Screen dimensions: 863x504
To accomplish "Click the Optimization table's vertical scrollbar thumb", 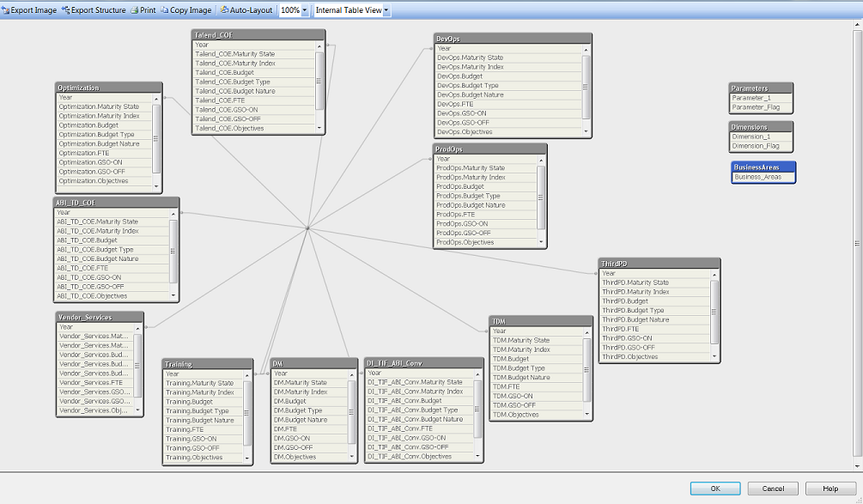I will (x=156, y=138).
